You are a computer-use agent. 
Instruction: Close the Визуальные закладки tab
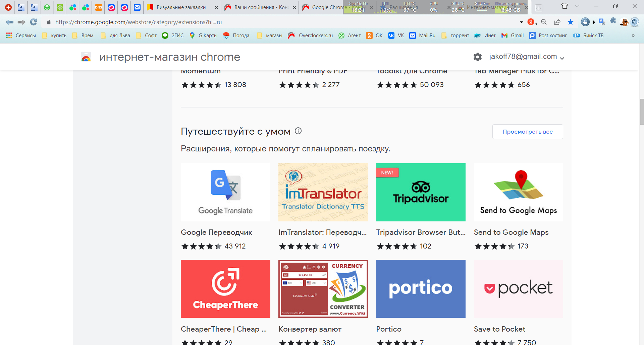[216, 7]
